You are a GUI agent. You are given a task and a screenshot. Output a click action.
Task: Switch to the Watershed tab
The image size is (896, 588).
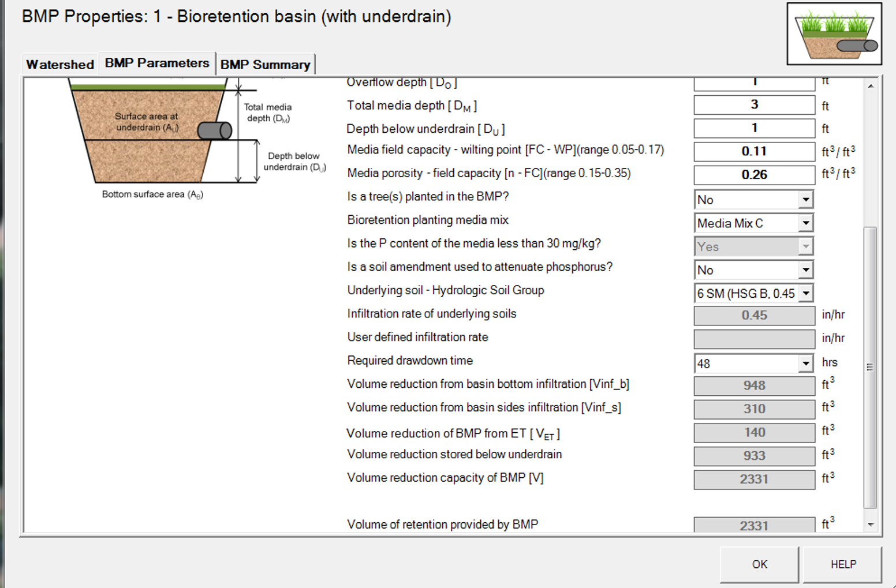point(58,64)
